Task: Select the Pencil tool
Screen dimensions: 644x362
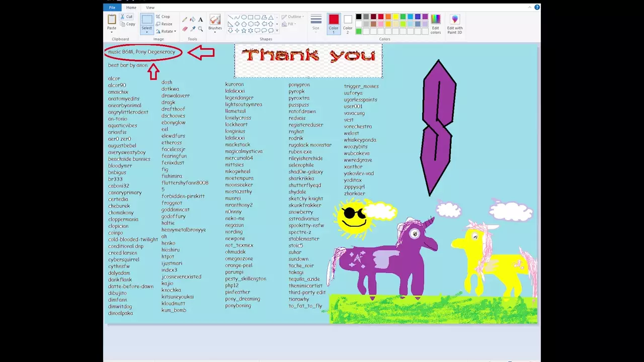Action: [x=185, y=20]
